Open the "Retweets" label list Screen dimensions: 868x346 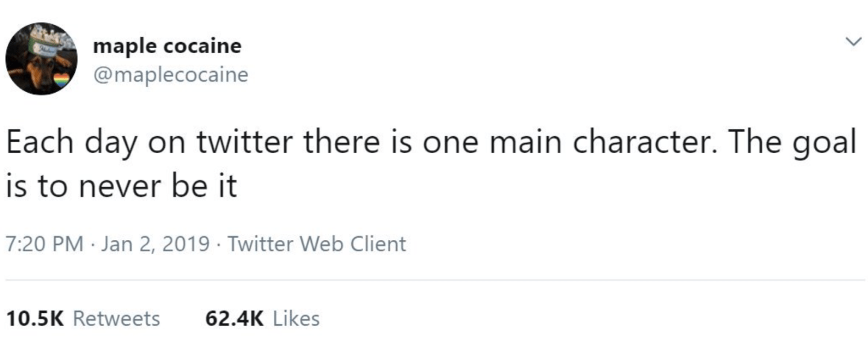click(x=116, y=318)
